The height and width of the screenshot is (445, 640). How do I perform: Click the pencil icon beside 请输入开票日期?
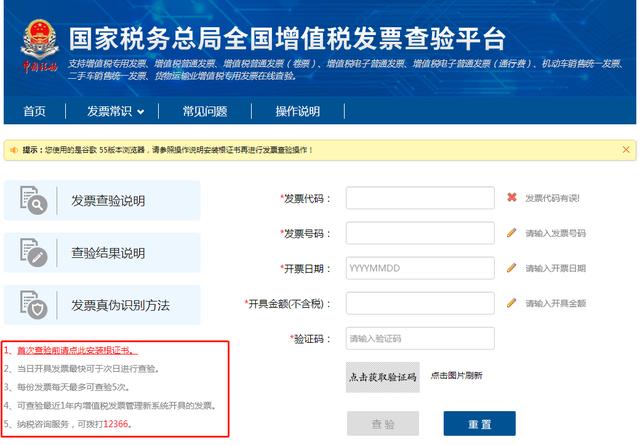coord(511,268)
